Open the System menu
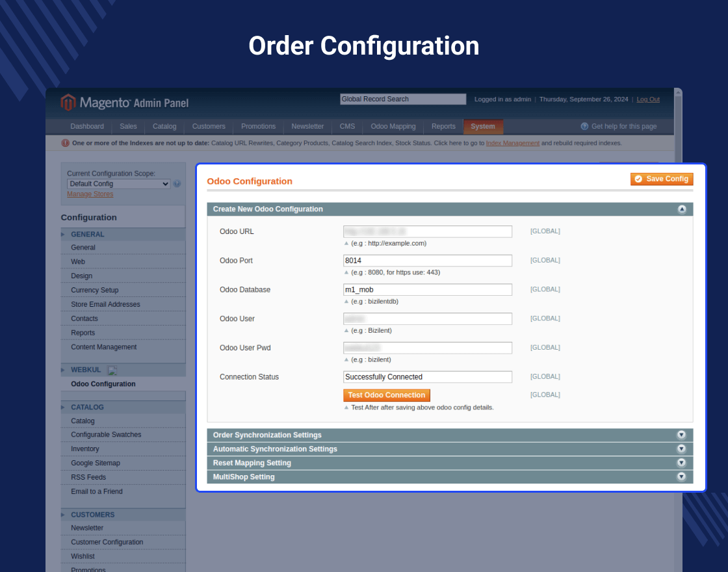 click(x=483, y=126)
